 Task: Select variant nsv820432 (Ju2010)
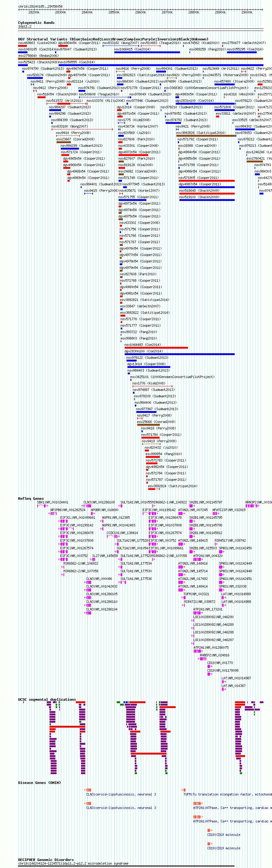(x=161, y=447)
